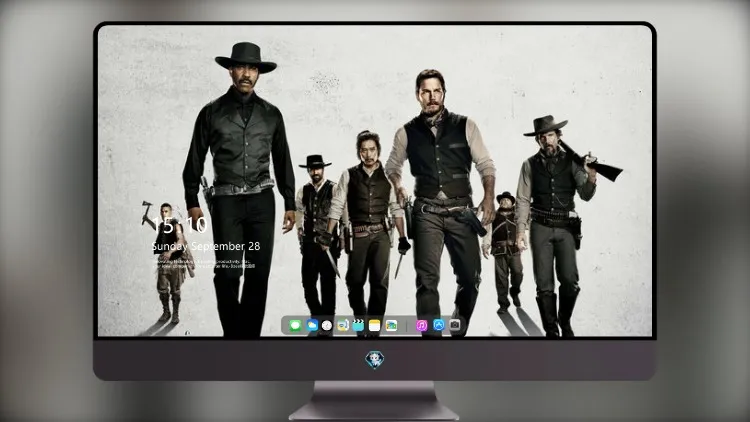Viewport: 750px width, 422px height.
Task: Click the 15:10 clock widget
Action: click(x=180, y=225)
